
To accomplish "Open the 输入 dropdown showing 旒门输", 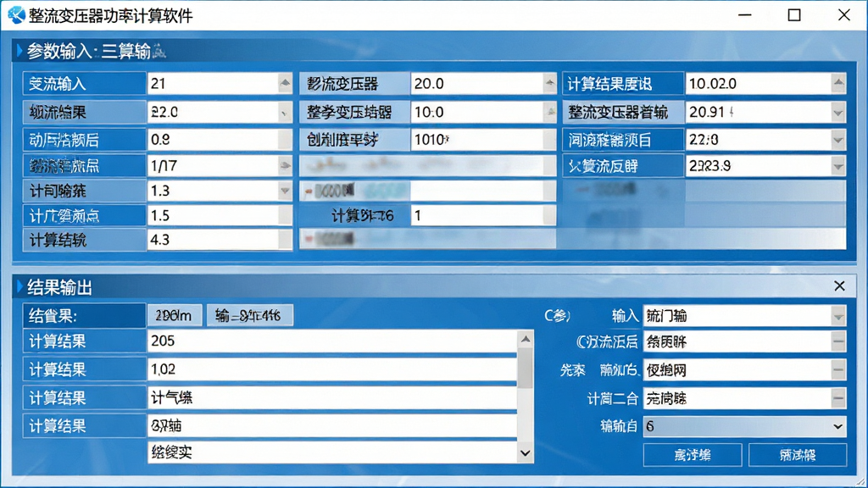I will coord(838,316).
